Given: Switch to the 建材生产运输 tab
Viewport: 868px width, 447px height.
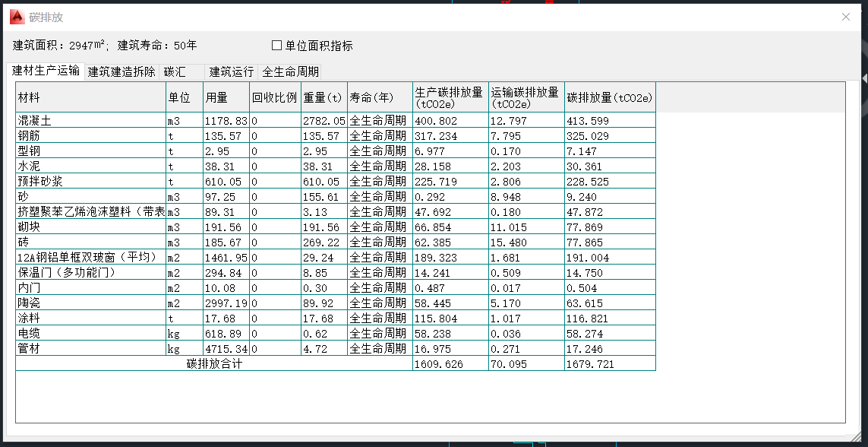Looking at the screenshot, I should 46,71.
